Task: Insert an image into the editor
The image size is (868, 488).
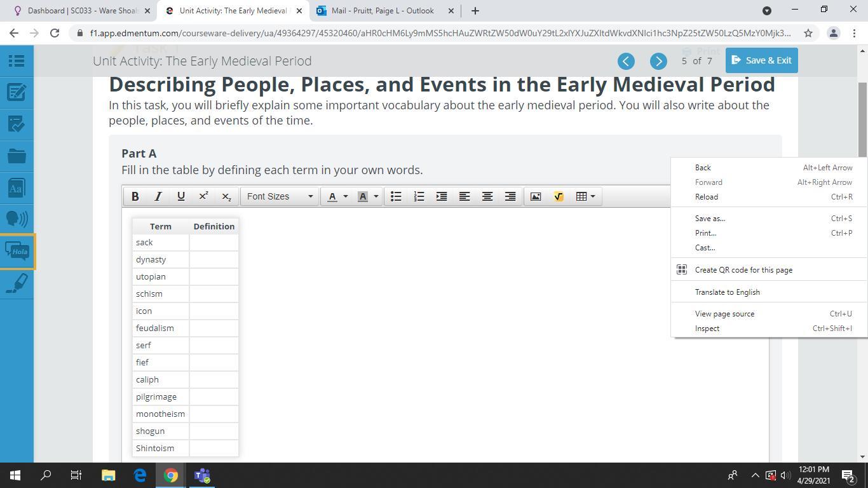Action: [536, 196]
